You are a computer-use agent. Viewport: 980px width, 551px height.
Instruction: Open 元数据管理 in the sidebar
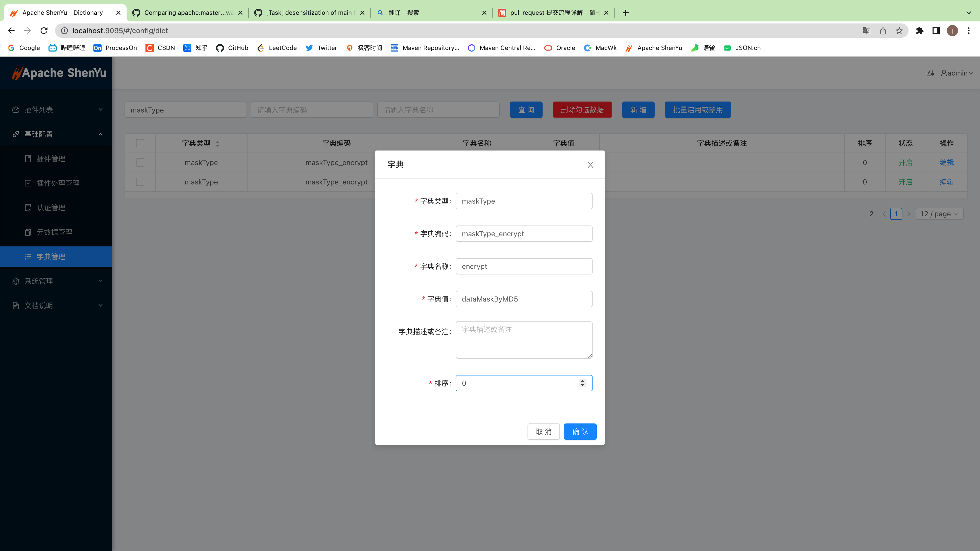54,232
